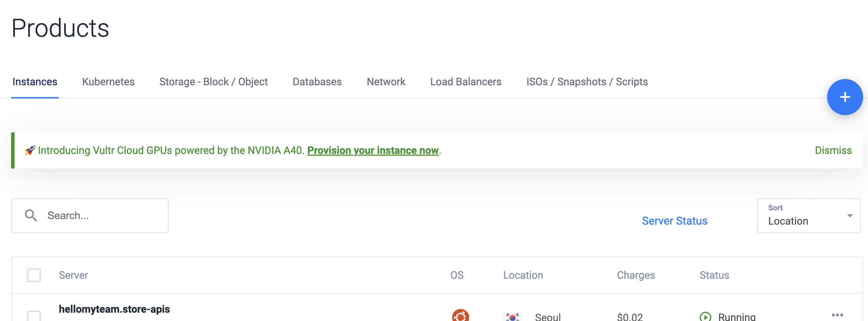Open the three-dot menu for hellomyteam.store-apis
The width and height of the screenshot is (868, 321).
point(837,315)
